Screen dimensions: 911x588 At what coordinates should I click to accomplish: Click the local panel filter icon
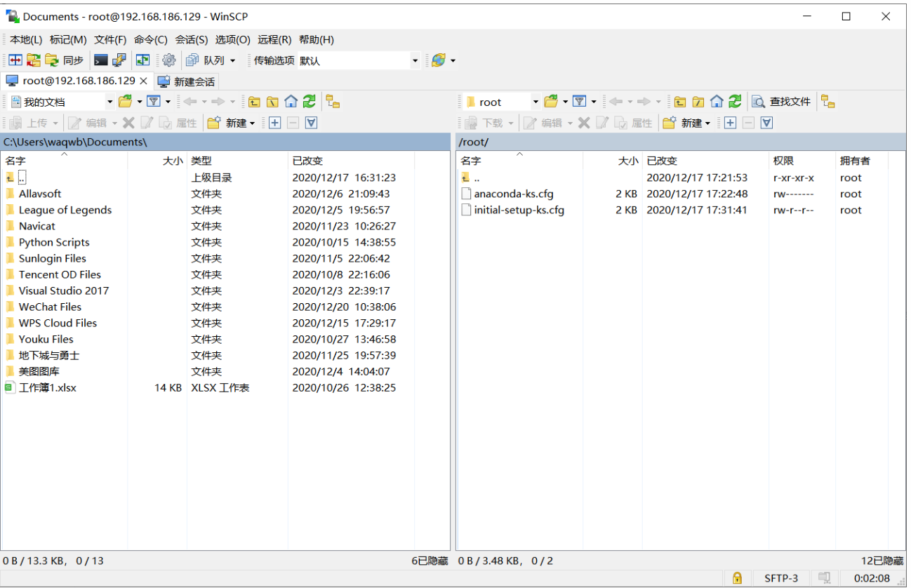tap(154, 102)
